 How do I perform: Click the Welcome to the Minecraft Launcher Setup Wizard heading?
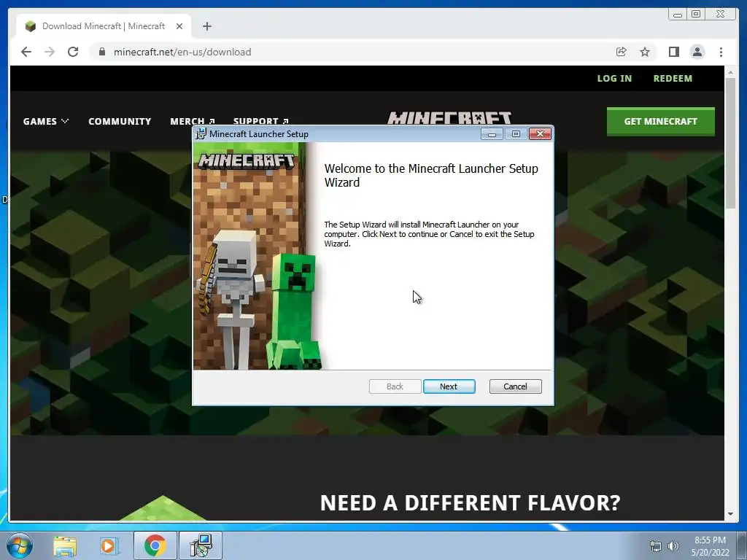[431, 175]
